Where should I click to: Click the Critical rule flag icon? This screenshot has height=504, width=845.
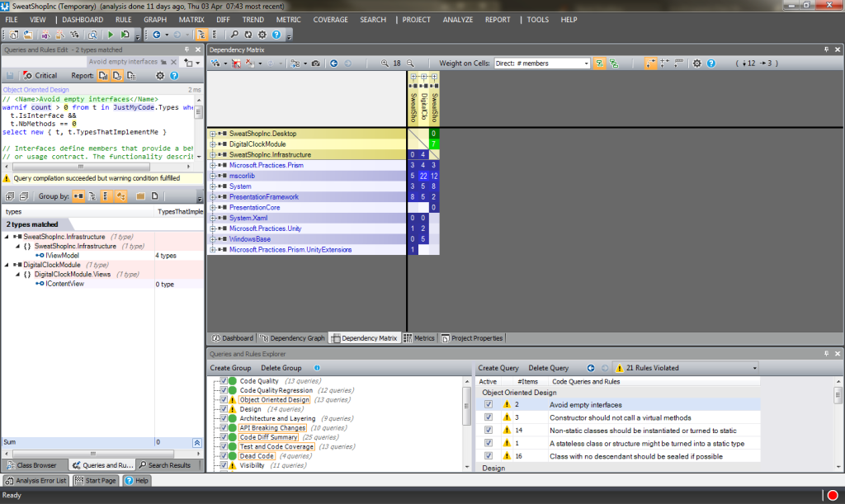(27, 75)
